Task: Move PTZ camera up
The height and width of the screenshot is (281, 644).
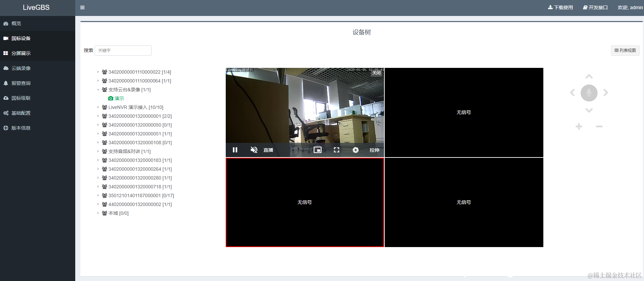Action: tap(589, 76)
